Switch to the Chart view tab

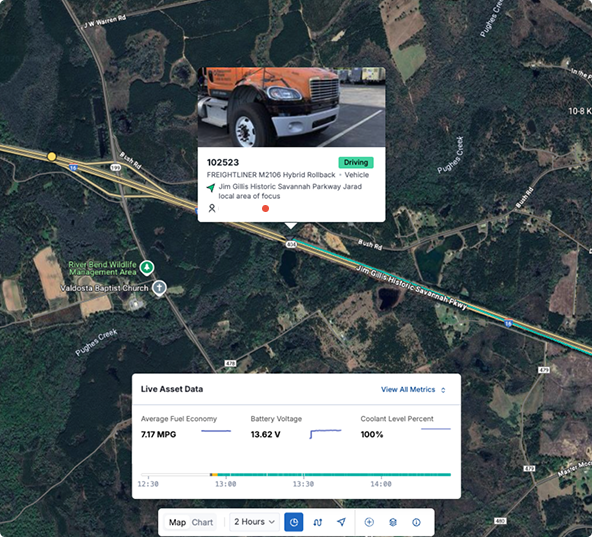tap(202, 522)
